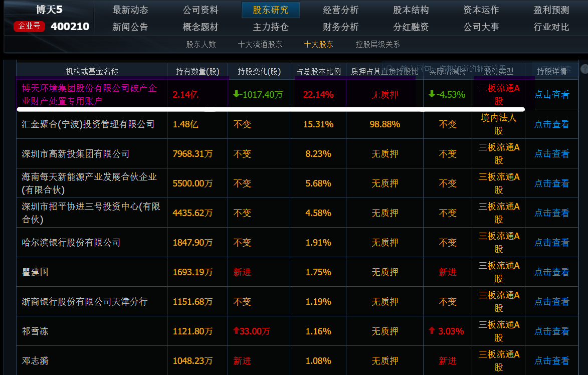The width and height of the screenshot is (588, 375).
Task: Switch to 控股层级关系 sub-tab
Action: [x=377, y=44]
